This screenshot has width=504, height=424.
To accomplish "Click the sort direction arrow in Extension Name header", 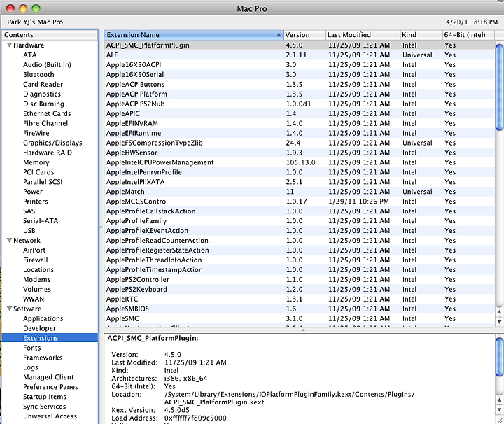I will pos(279,35).
